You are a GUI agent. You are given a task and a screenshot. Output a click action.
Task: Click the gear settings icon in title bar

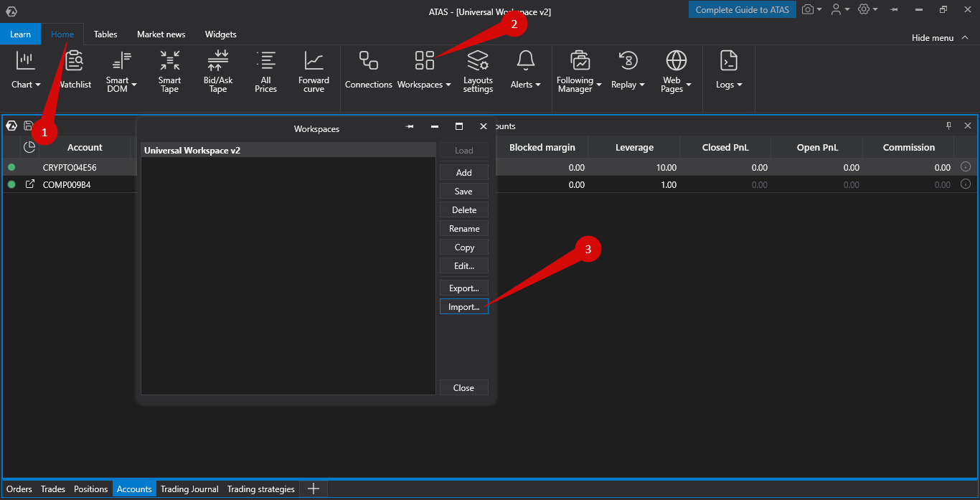point(864,10)
